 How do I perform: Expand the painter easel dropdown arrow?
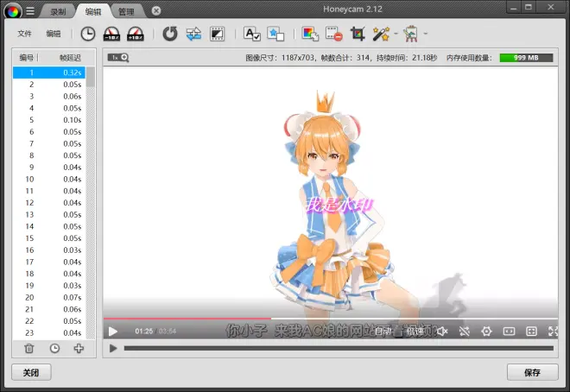tap(426, 34)
